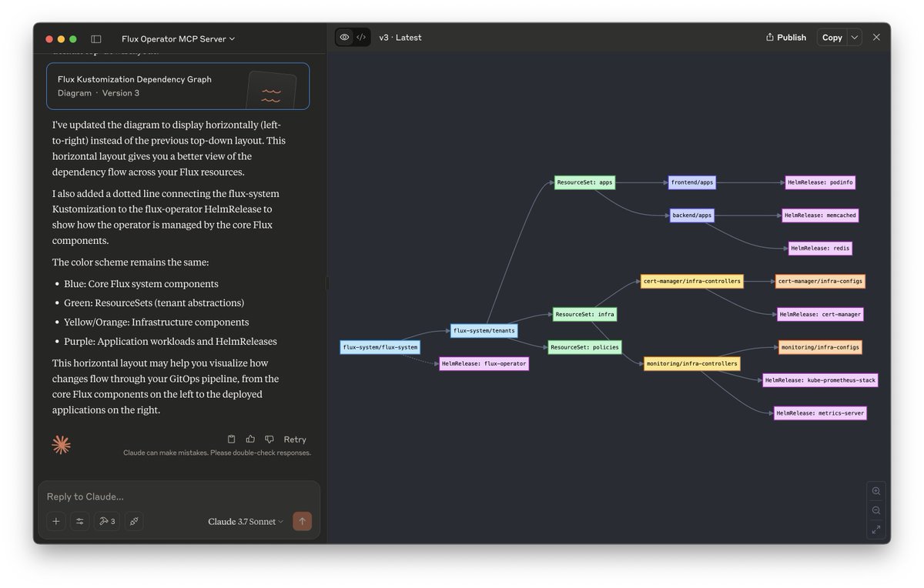Publish the artifact
The height and width of the screenshot is (588, 924).
pyautogui.click(x=786, y=38)
